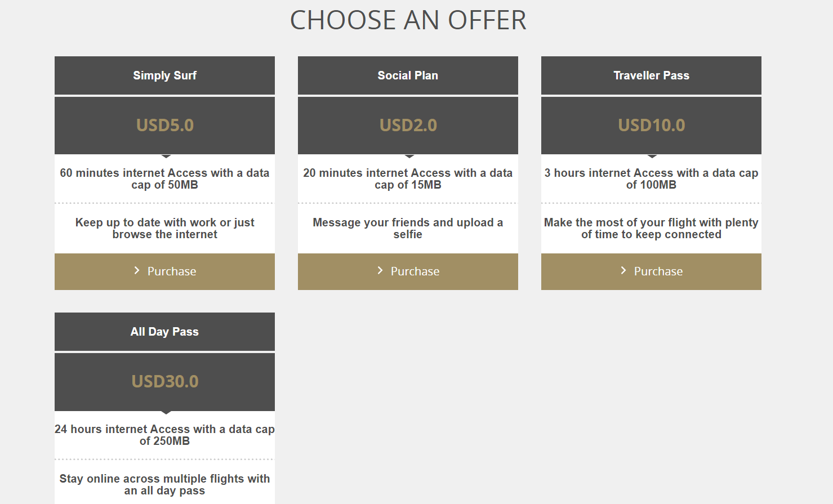
Task: Click the chevron icon in Social Plan purchase
Action: [x=380, y=271]
